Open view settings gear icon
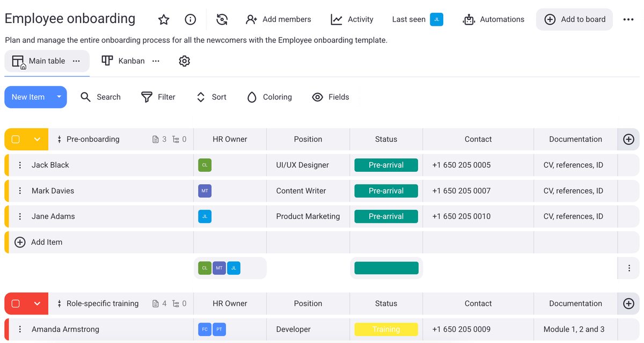The height and width of the screenshot is (343, 644). click(184, 61)
